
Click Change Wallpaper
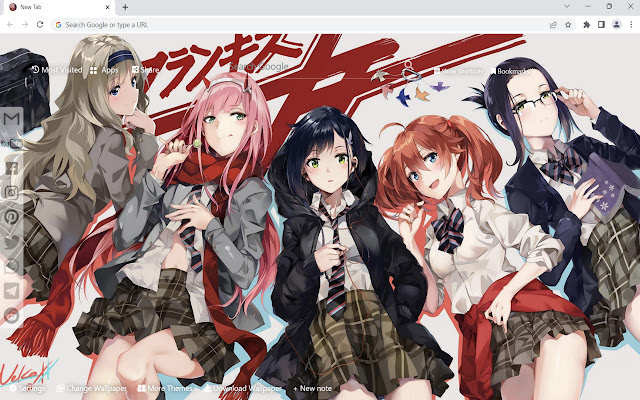pyautogui.click(x=92, y=388)
